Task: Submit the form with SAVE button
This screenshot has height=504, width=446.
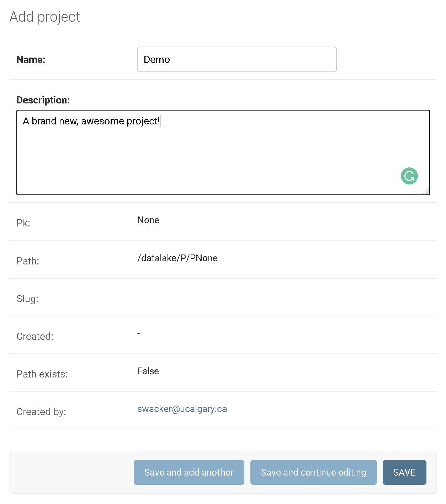Action: tap(404, 472)
